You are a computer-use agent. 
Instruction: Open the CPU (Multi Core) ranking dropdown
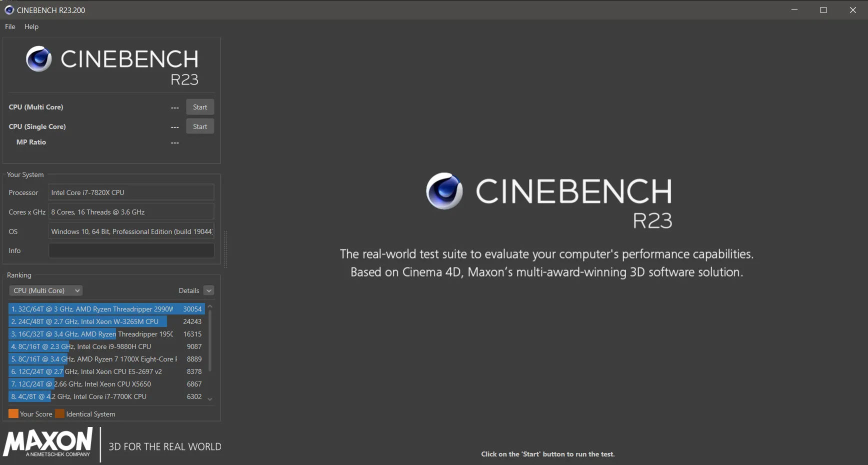(46, 290)
